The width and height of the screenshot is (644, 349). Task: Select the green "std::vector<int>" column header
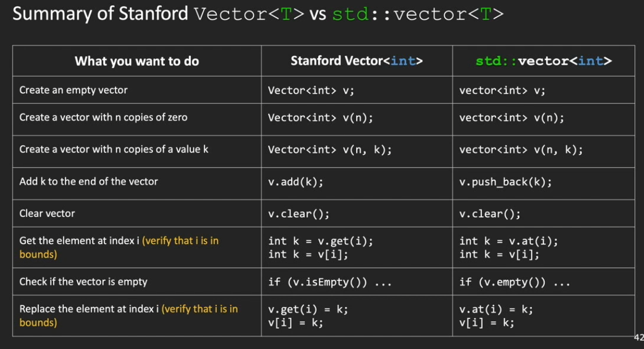coord(543,61)
